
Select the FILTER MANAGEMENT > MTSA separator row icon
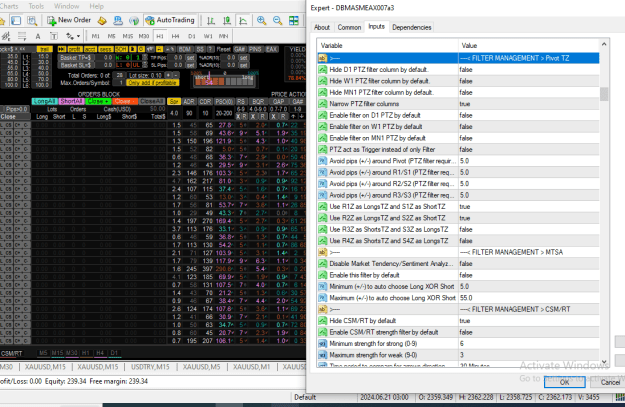pyautogui.click(x=322, y=252)
